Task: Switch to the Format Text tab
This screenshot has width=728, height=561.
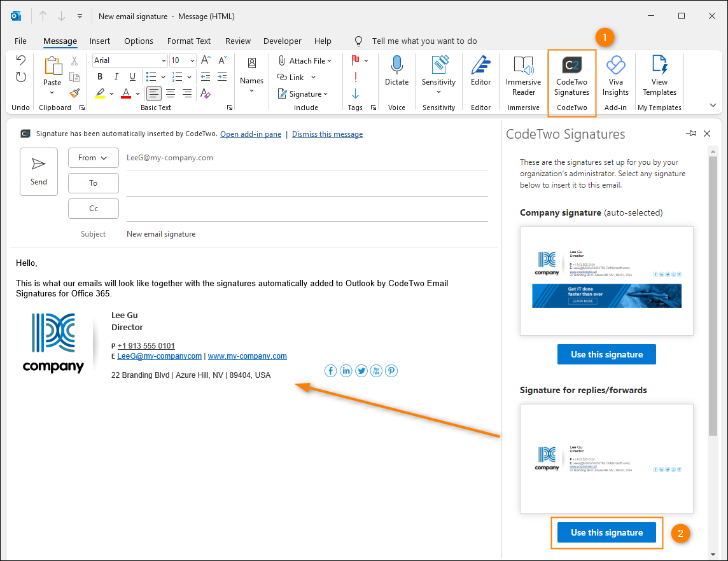Action: (189, 41)
